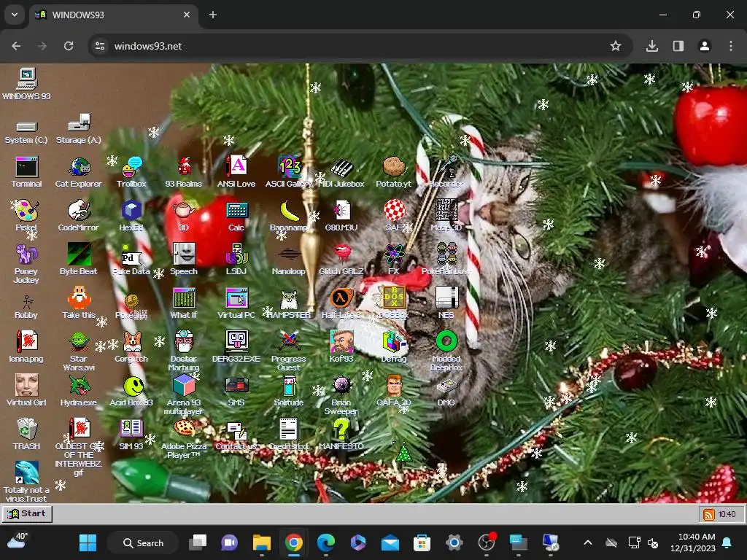747x560 pixels.
Task: Open Poney Jockey game
Action: [x=27, y=254]
